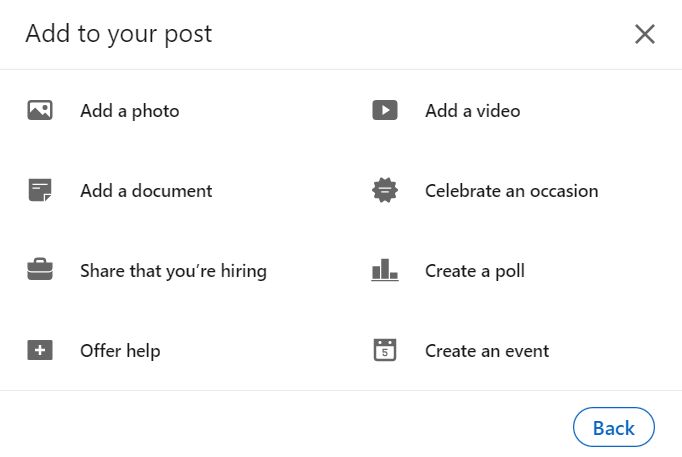Click the document icon
The width and height of the screenshot is (682, 457).
click(x=40, y=190)
